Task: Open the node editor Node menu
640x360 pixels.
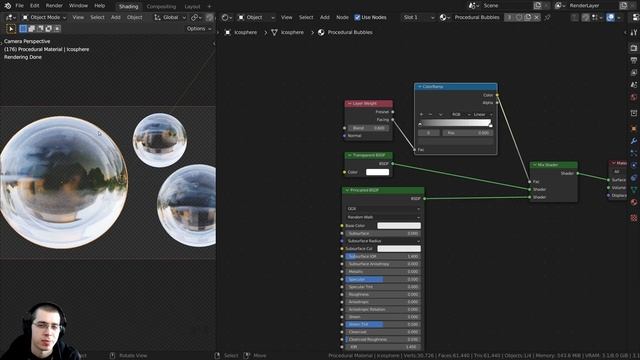Action: (x=342, y=18)
